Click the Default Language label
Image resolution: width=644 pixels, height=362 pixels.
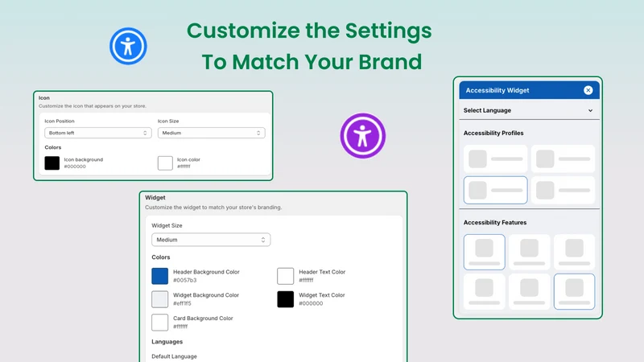click(174, 356)
